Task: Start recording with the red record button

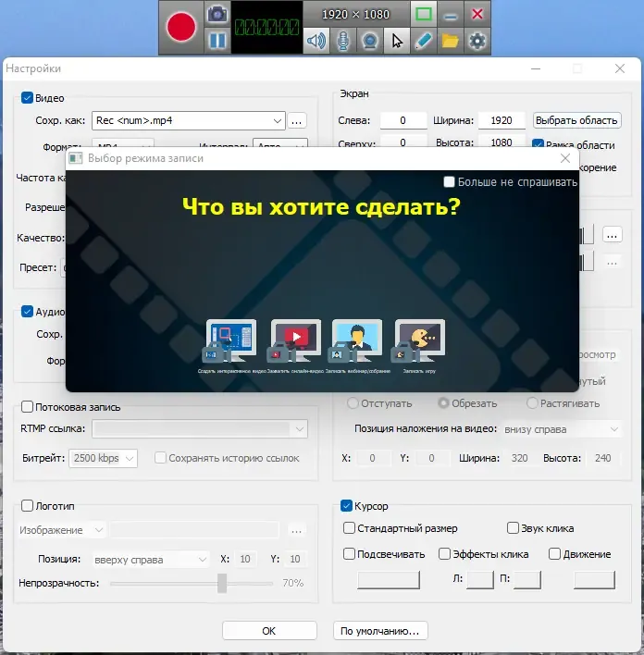Action: pos(181,27)
